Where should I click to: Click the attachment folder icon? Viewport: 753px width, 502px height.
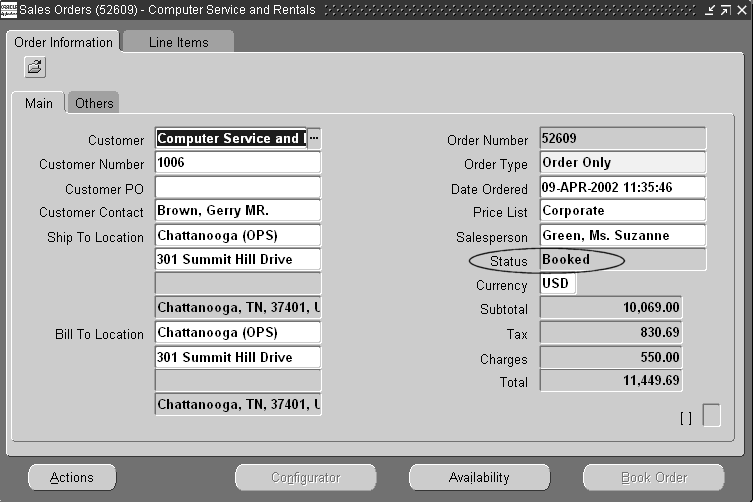(x=35, y=67)
